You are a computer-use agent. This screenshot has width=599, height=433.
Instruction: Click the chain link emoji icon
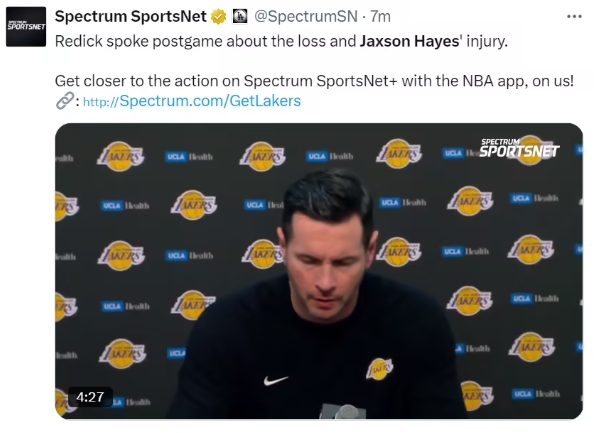[x=64, y=101]
